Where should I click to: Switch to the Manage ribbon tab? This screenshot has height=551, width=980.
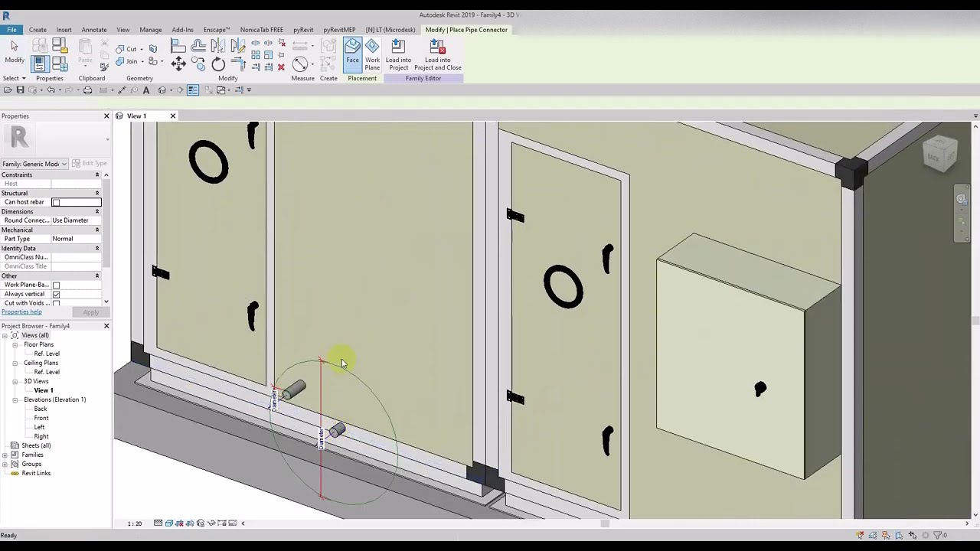point(151,30)
